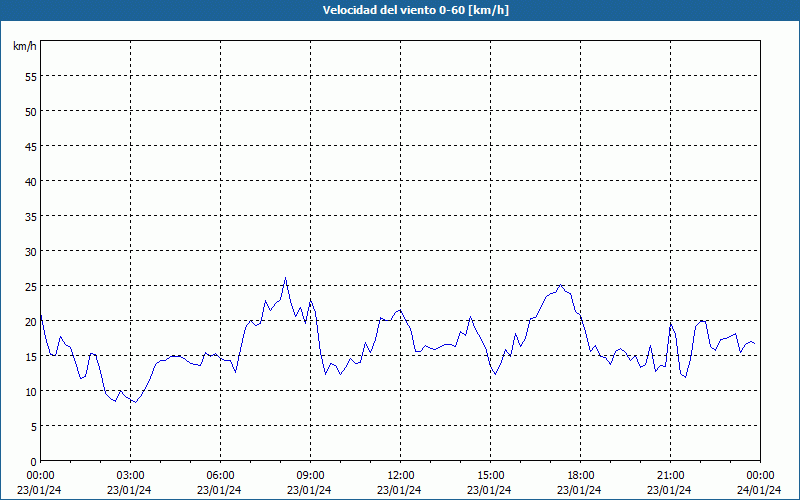Click the 09:00 x-axis label

(x=310, y=476)
